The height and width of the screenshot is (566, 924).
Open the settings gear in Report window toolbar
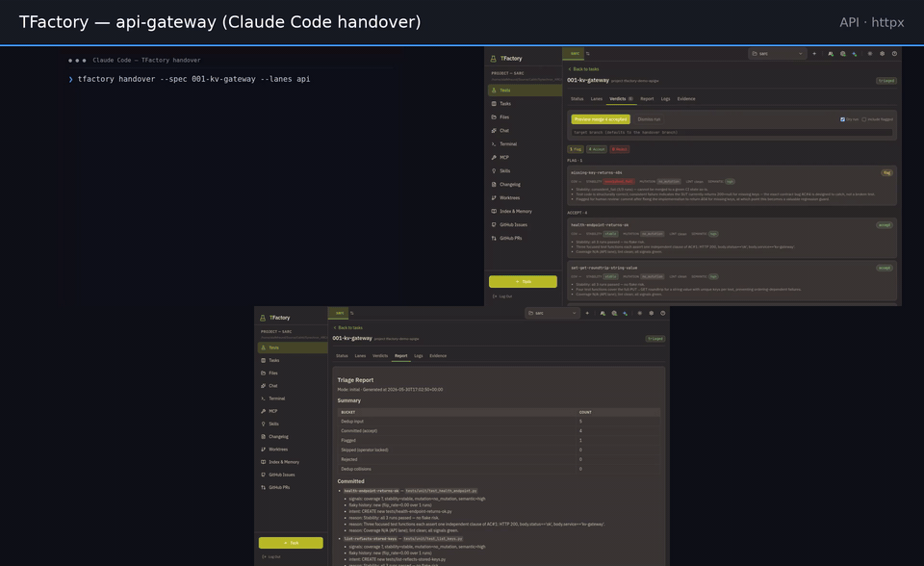[652, 313]
